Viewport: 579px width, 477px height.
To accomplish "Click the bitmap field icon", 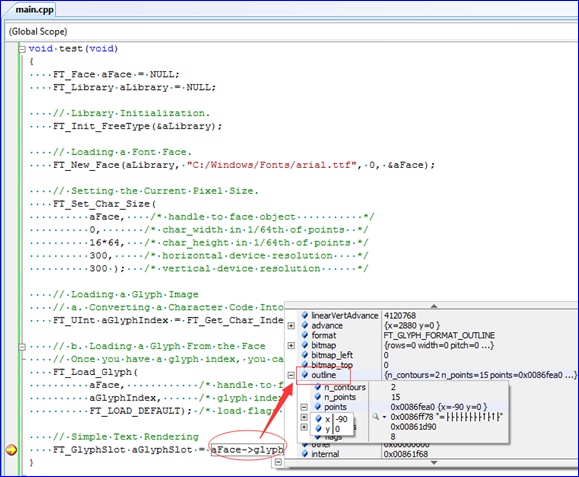I will click(x=305, y=345).
